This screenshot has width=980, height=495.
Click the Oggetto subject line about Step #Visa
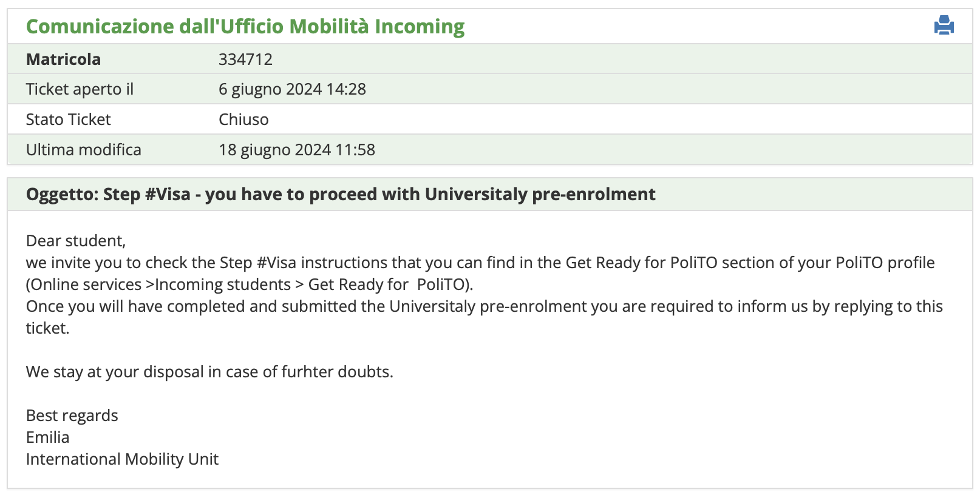(341, 194)
